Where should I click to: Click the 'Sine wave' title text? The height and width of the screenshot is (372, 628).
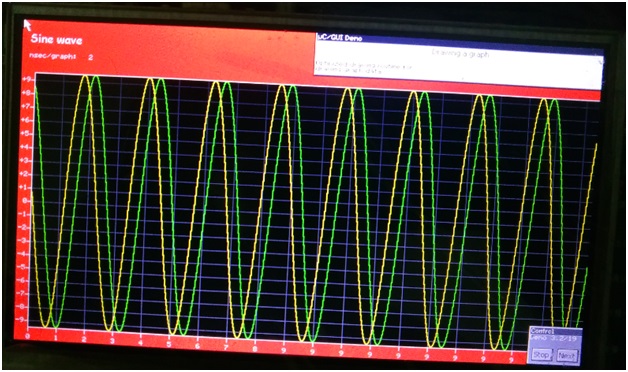click(56, 39)
